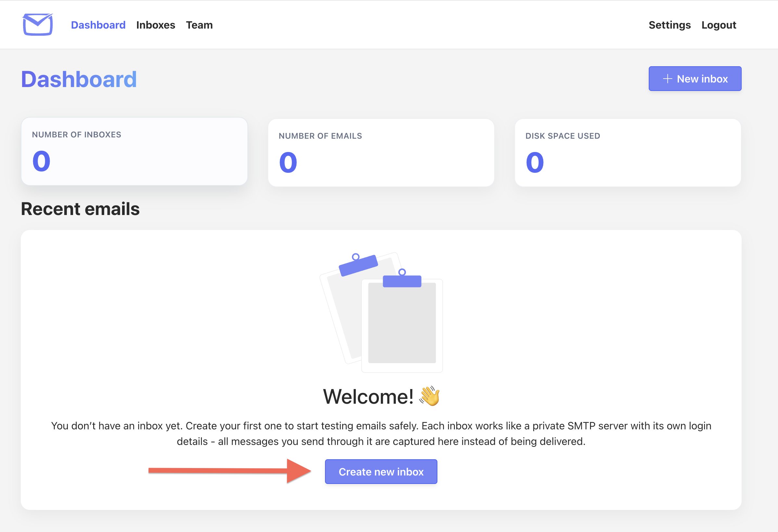Click the welcome description text

coord(381,433)
